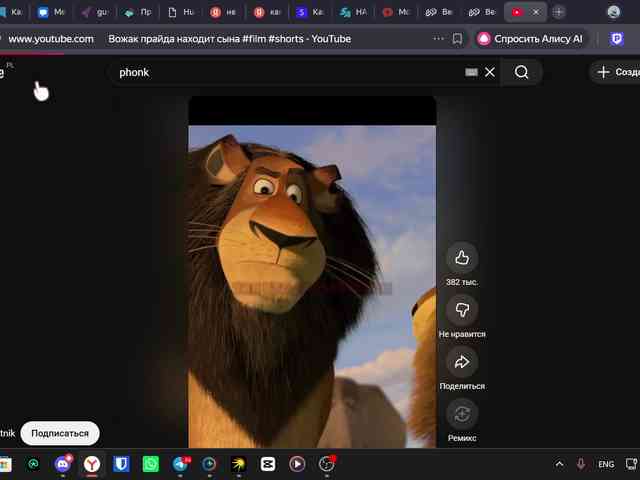Run search with the magnifier button
The image size is (640, 480).
(x=521, y=72)
